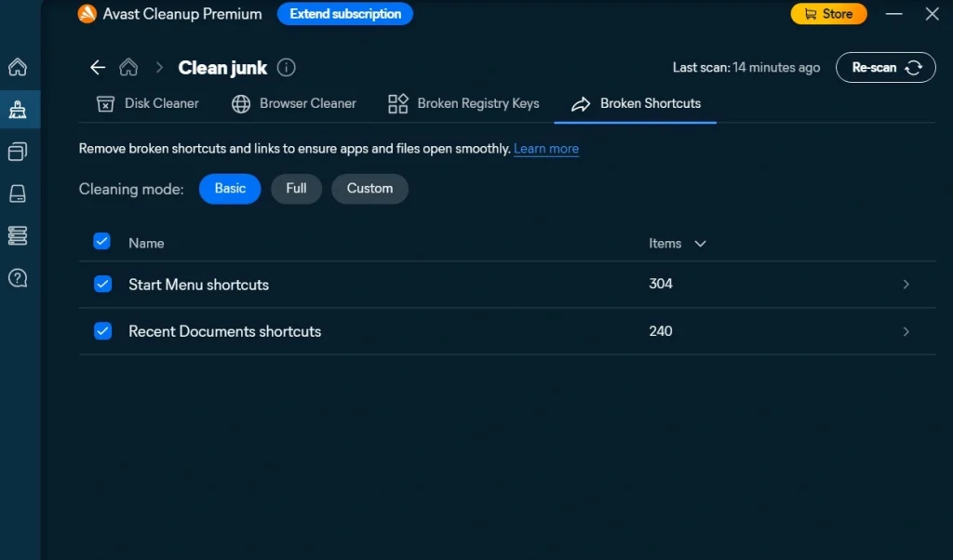Image resolution: width=953 pixels, height=560 pixels.
Task: Select Full cleaning mode
Action: pos(296,188)
